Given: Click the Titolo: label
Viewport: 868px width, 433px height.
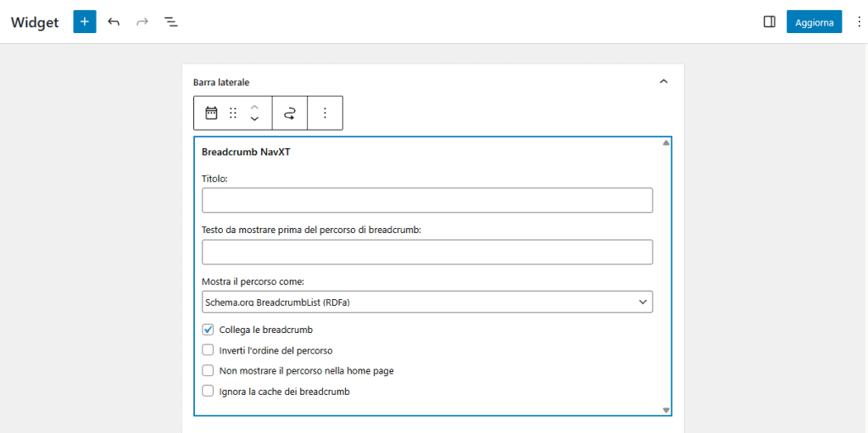Looking at the screenshot, I should pos(215,179).
